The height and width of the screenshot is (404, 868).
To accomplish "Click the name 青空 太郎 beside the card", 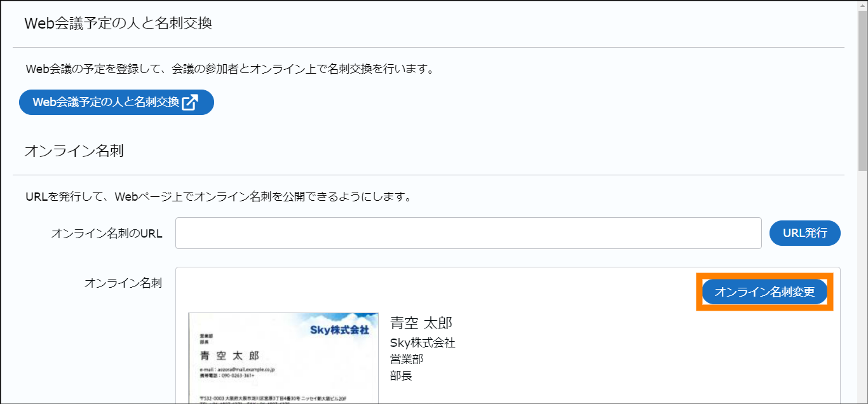I will click(x=421, y=323).
